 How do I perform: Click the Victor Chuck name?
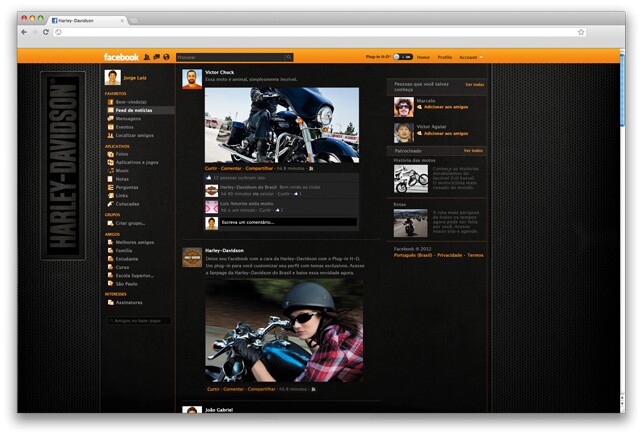coord(220,72)
